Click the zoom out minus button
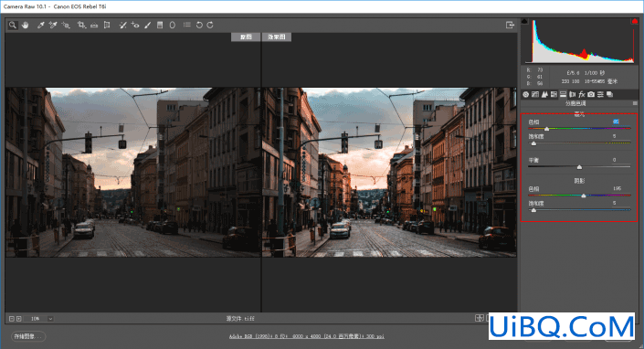Viewport: 644px width, 349px height. tap(12, 319)
